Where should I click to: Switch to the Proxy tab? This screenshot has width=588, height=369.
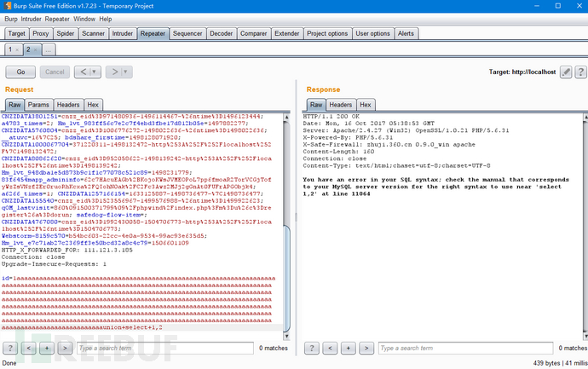point(41,33)
